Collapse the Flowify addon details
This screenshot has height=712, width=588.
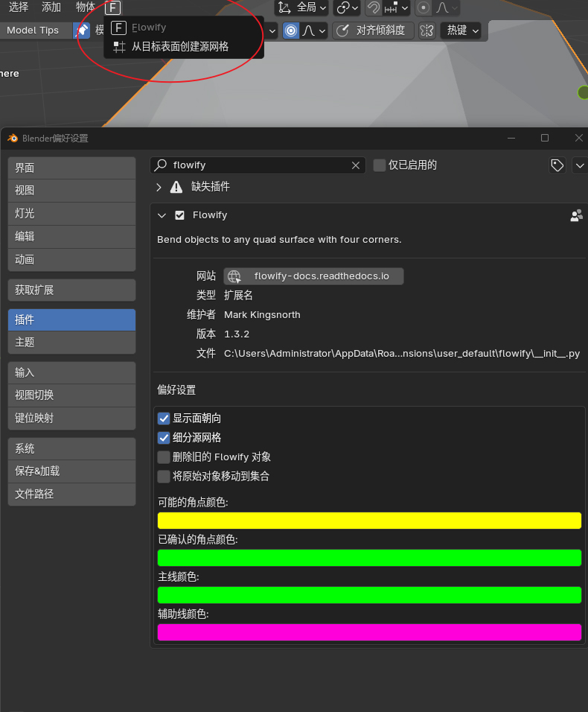[x=162, y=215]
